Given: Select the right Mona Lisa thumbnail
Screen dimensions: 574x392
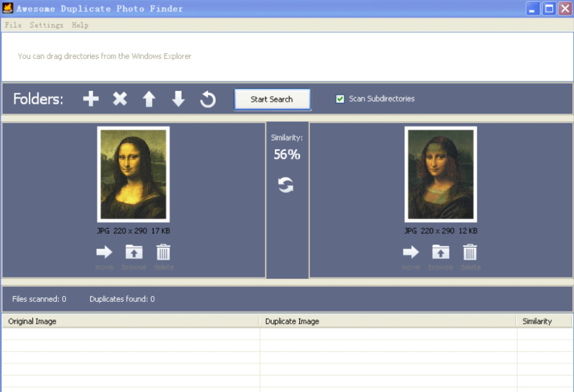Looking at the screenshot, I should coord(441,174).
